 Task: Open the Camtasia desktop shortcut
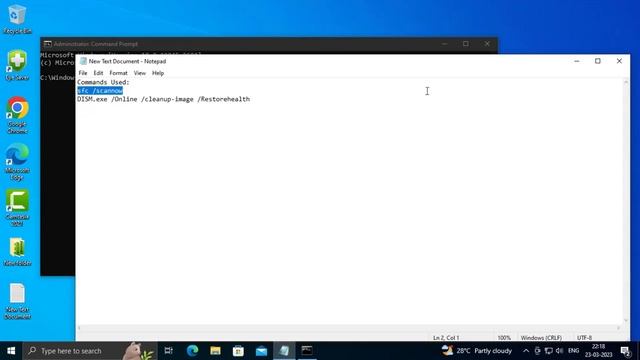coord(17,208)
